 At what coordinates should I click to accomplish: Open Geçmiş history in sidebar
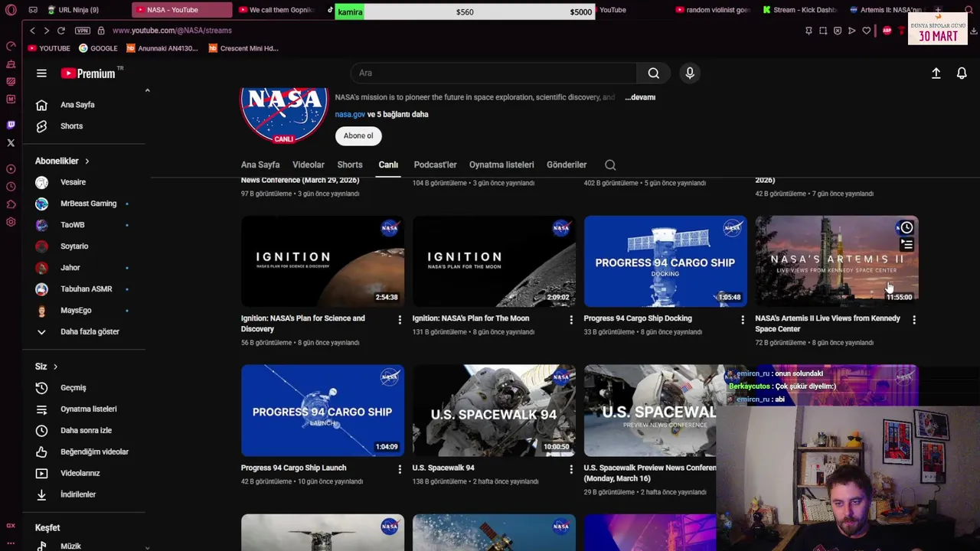click(86, 388)
